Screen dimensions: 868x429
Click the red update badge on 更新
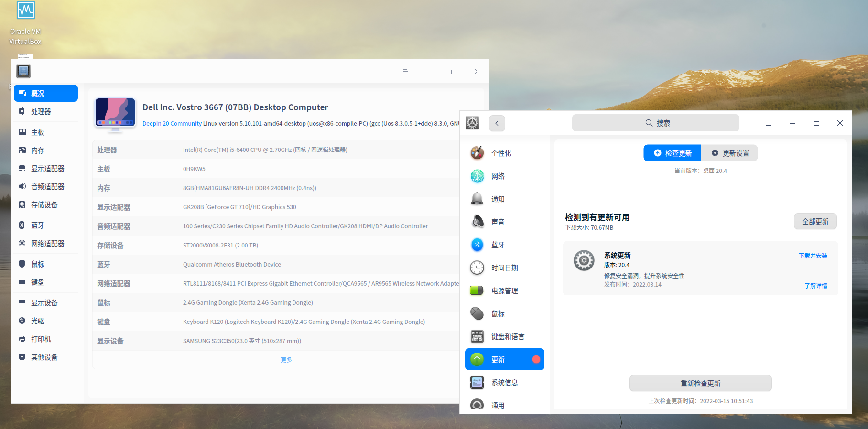(x=536, y=359)
